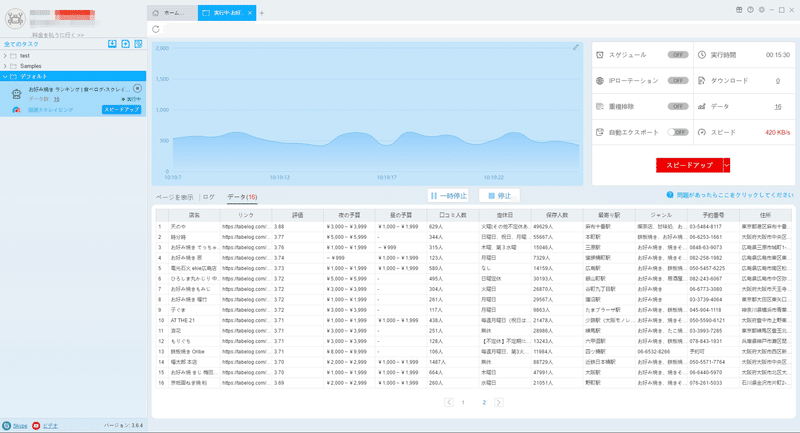This screenshot has width=800, height=433.
Task: Click the new task plus icon in sidebar
Action: 126,44
